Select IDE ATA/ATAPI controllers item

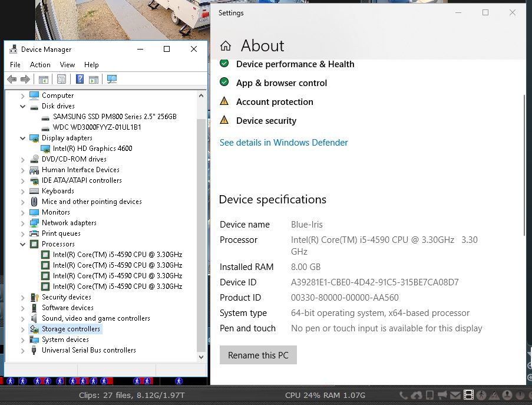(x=81, y=180)
